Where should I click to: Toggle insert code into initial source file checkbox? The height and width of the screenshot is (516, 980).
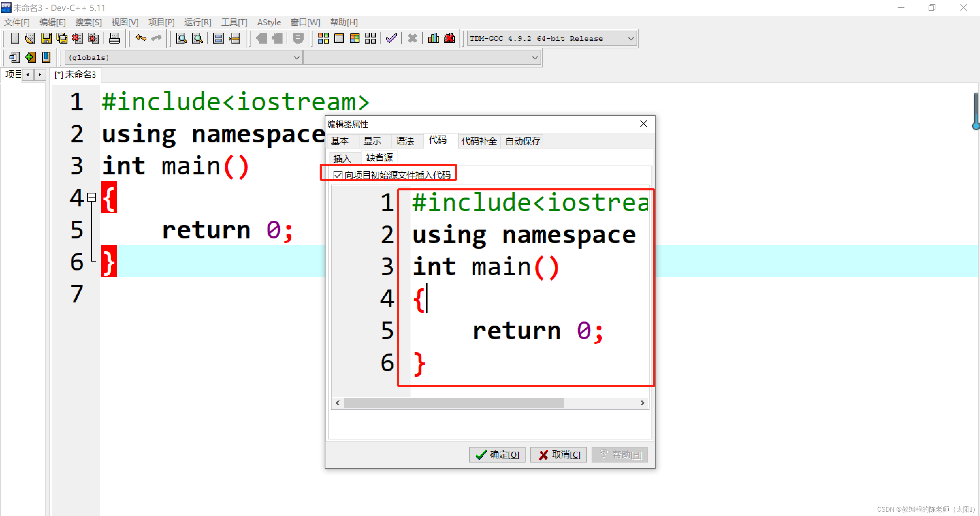point(338,175)
